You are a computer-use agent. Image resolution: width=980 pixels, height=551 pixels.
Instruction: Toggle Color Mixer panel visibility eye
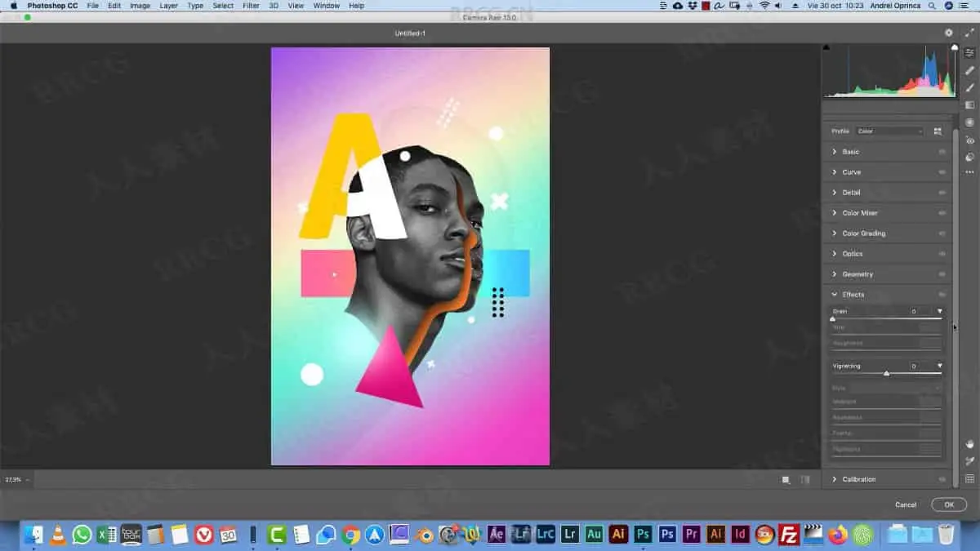[x=942, y=213]
